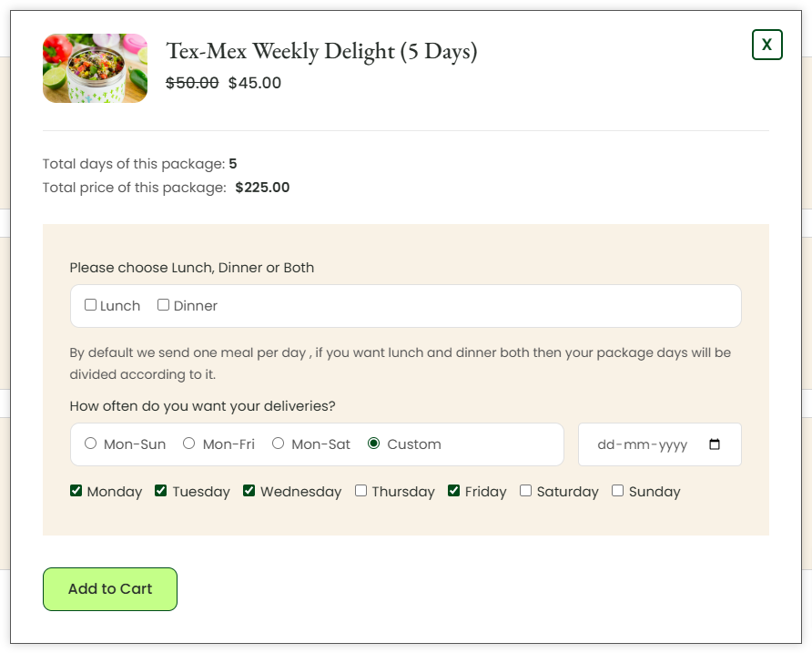Viewport: 812px width, 653px height.
Task: Enable the Thursday checkbox
Action: [x=361, y=491]
